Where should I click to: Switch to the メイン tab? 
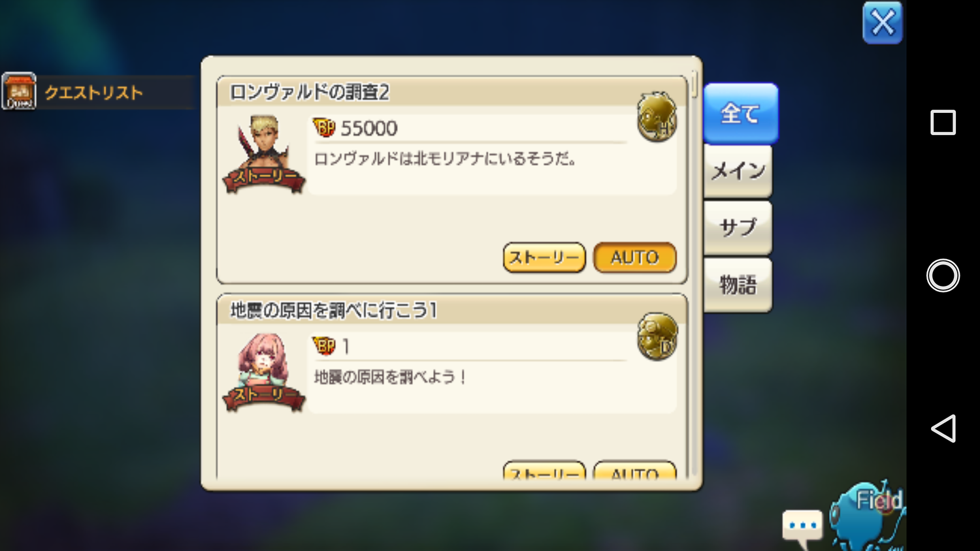pos(738,171)
